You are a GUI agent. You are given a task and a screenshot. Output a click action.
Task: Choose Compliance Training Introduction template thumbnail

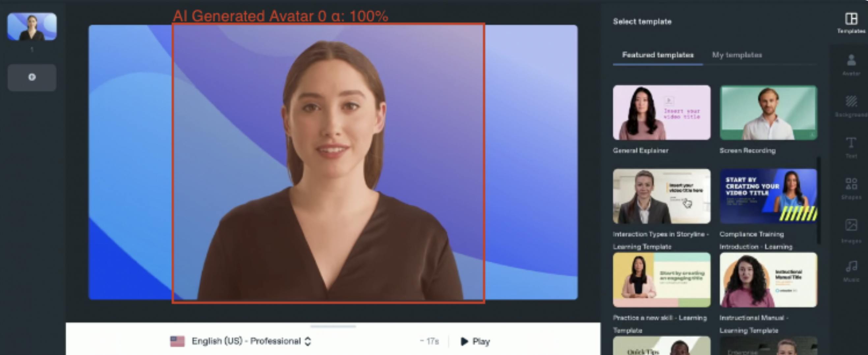768,196
